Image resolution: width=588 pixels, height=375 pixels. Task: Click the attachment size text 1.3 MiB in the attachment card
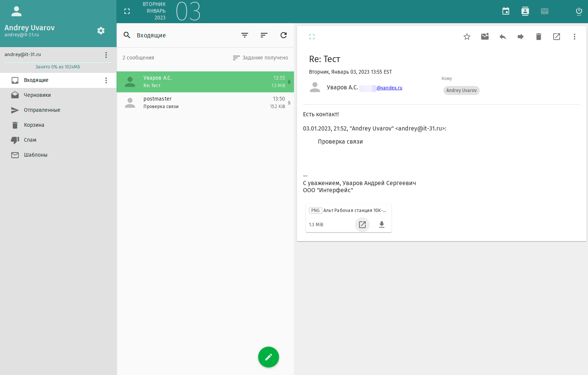coord(316,225)
